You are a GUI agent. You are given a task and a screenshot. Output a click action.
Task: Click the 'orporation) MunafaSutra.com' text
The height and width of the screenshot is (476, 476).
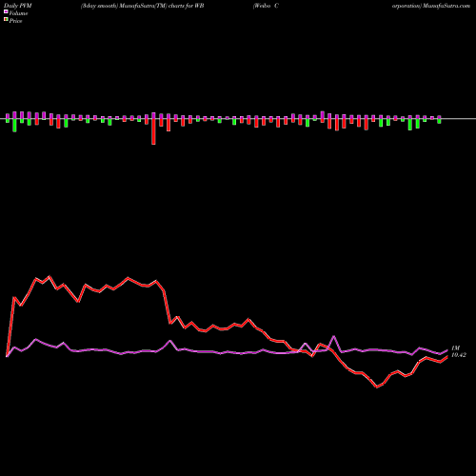[431, 6]
